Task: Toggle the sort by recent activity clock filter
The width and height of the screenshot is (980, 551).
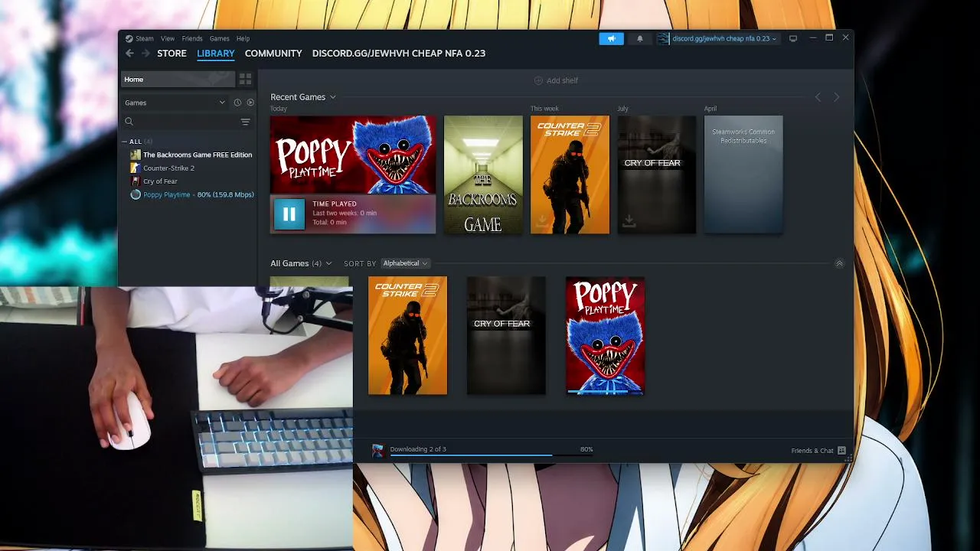Action: pyautogui.click(x=237, y=103)
